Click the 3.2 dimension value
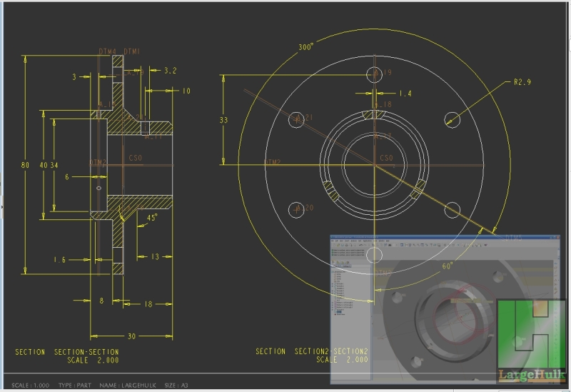 pos(170,71)
